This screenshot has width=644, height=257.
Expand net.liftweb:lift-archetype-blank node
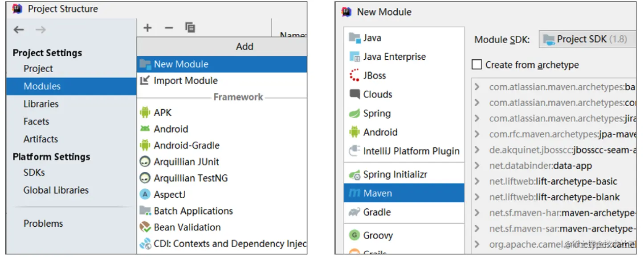tap(477, 197)
